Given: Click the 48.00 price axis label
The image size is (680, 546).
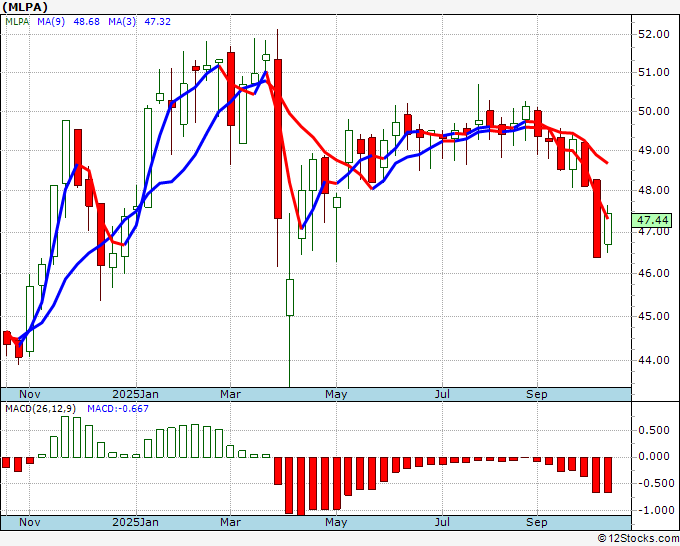Looking at the screenshot, I should click(x=654, y=190).
